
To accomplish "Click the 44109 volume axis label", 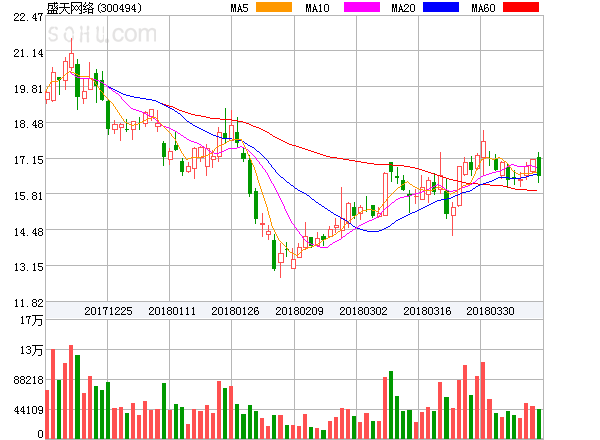I will (x=28, y=411).
